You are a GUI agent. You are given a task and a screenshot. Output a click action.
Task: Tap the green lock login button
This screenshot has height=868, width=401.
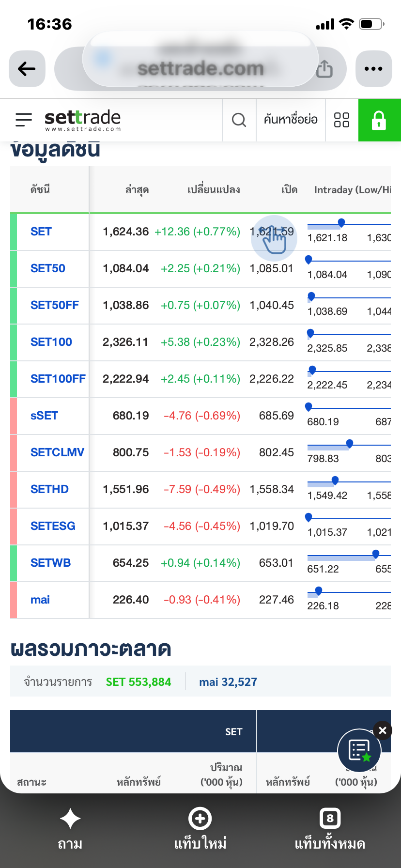tap(379, 120)
